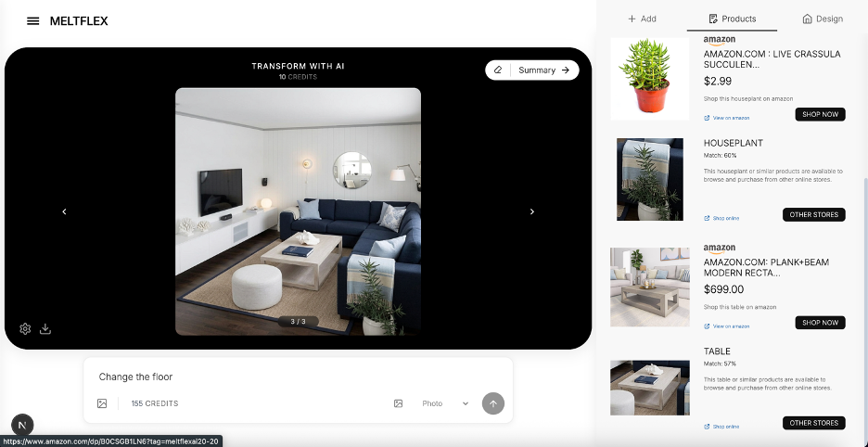868x447 pixels.
Task: Switch to the Add tab
Action: pyautogui.click(x=642, y=19)
